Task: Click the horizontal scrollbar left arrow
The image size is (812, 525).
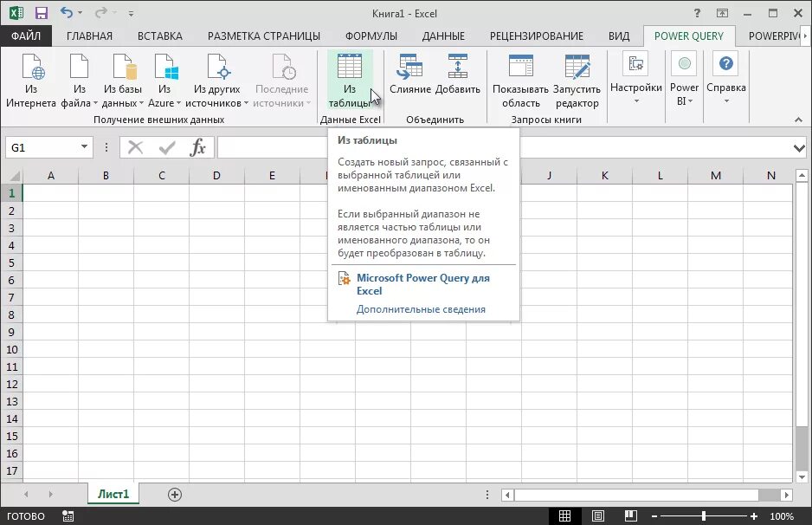Action: 507,495
